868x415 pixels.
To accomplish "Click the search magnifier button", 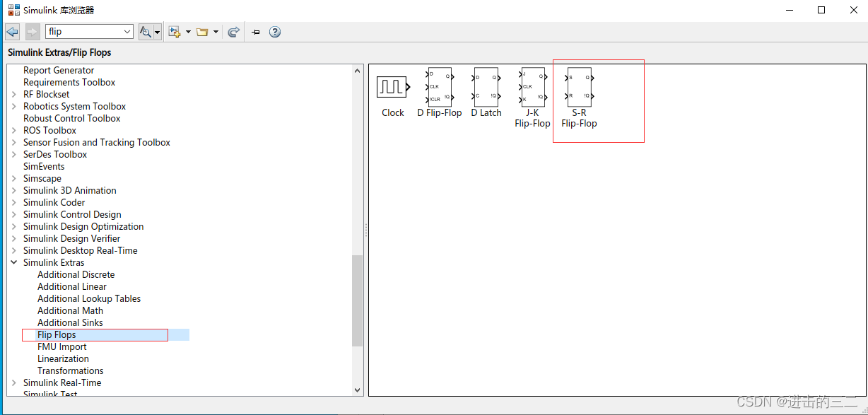I will (146, 32).
